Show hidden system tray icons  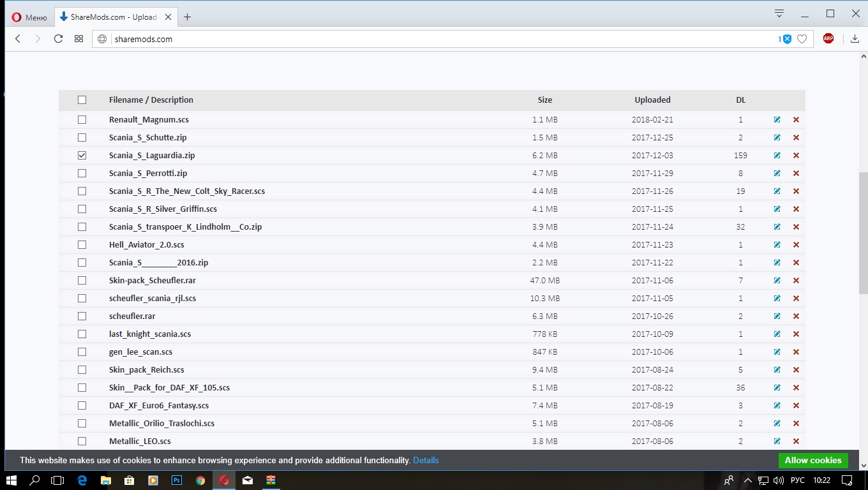coord(747,480)
